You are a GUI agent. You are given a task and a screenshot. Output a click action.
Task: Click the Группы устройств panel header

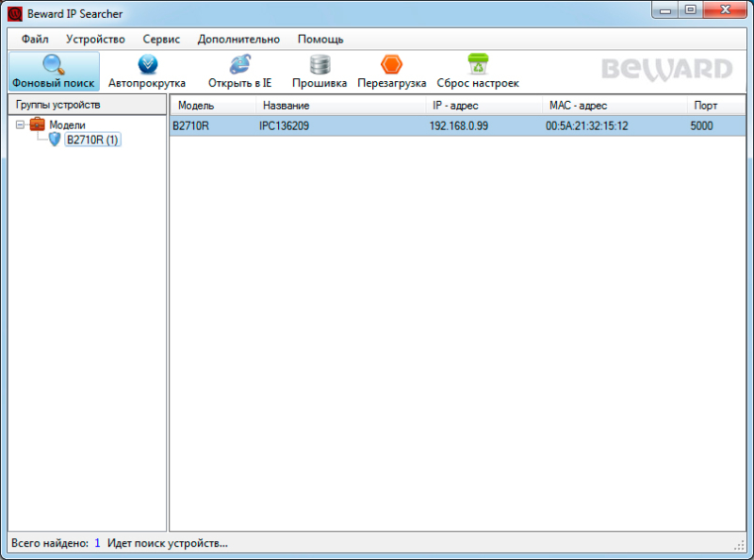87,105
